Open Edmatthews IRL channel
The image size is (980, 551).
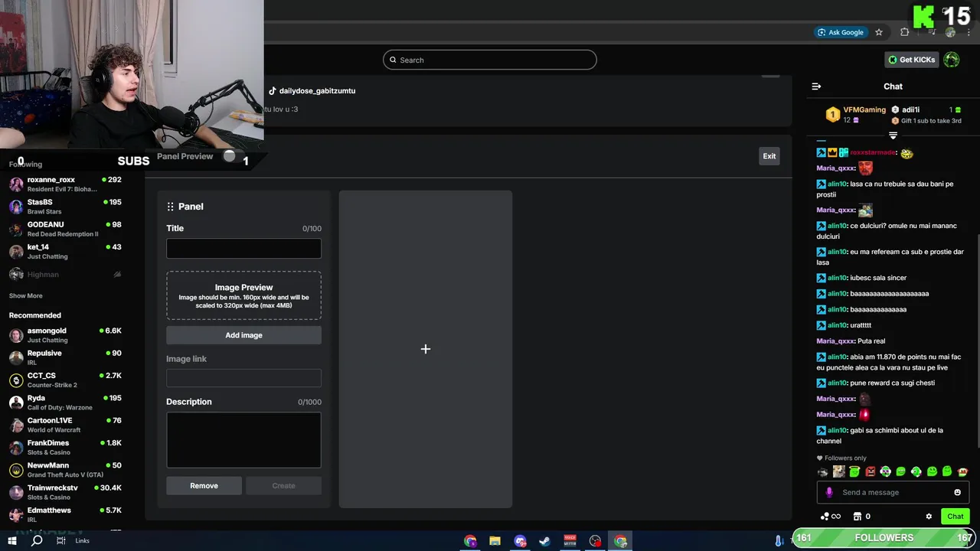pos(65,515)
